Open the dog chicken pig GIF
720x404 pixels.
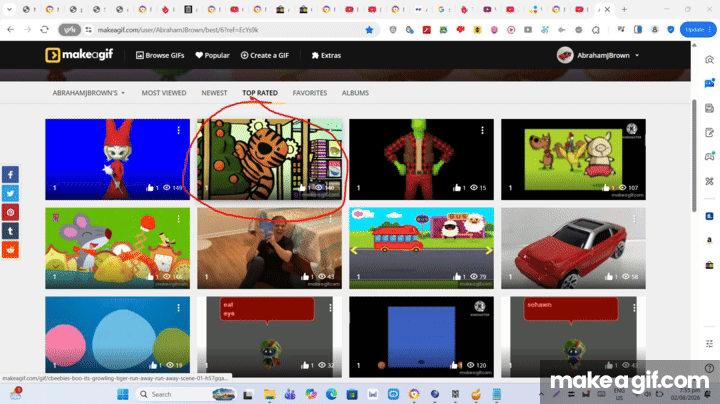[x=573, y=159]
